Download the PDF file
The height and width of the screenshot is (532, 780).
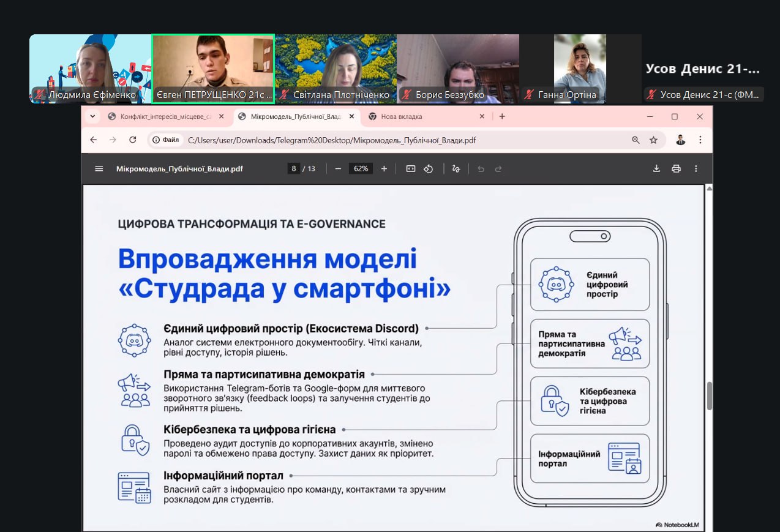click(x=656, y=169)
